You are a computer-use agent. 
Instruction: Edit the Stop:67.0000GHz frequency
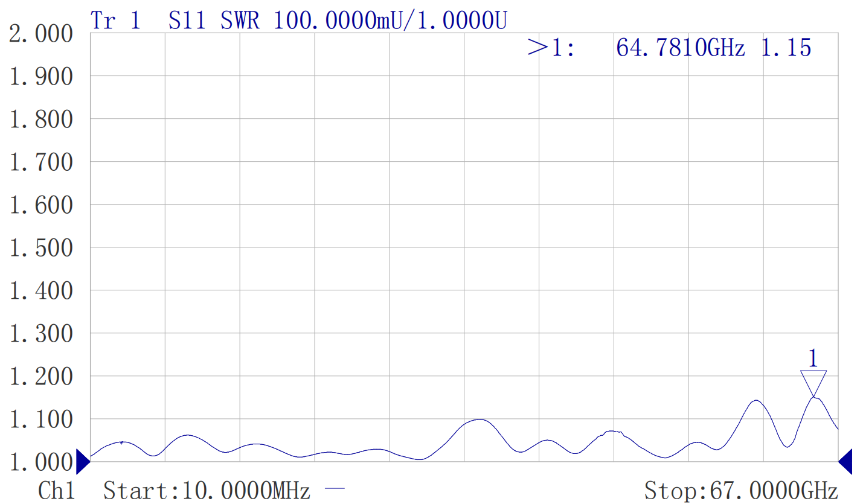click(741, 490)
